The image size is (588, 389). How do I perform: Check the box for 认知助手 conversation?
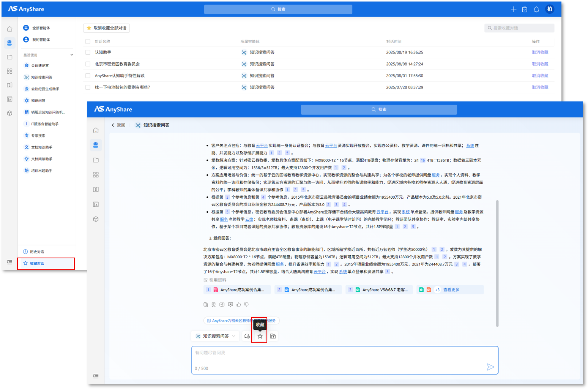(x=88, y=52)
